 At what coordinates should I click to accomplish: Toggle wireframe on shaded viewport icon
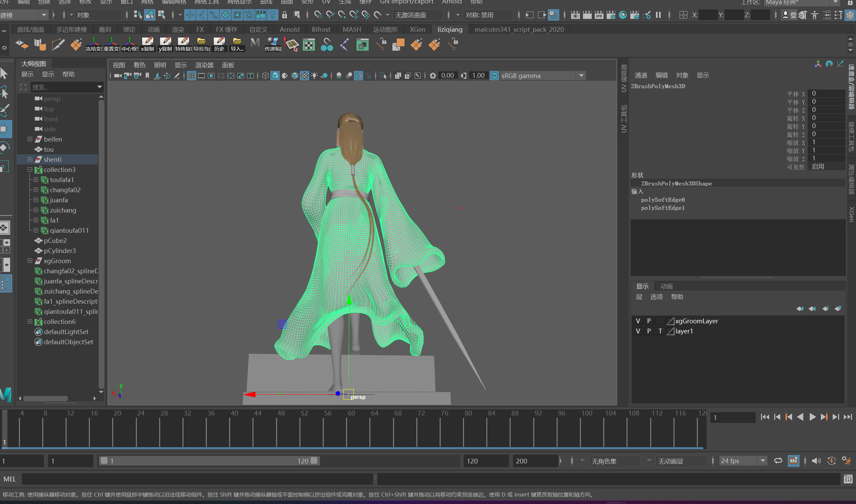(294, 76)
